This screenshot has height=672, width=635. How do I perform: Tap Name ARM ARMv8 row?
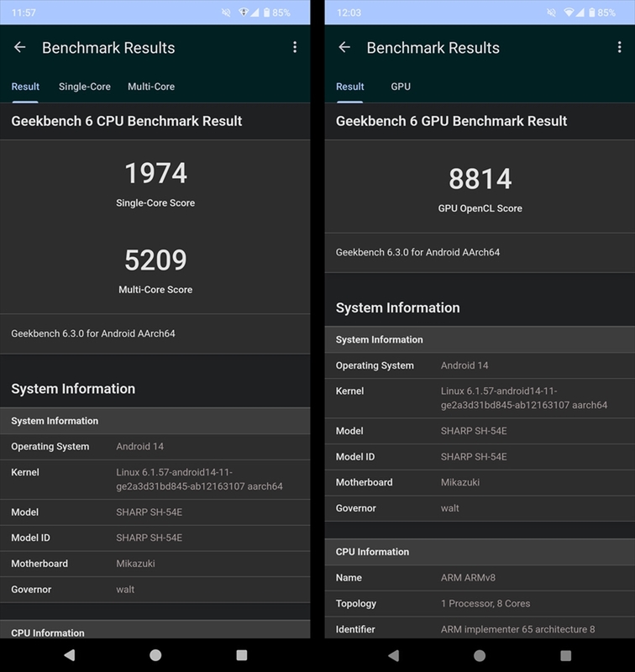tap(480, 578)
